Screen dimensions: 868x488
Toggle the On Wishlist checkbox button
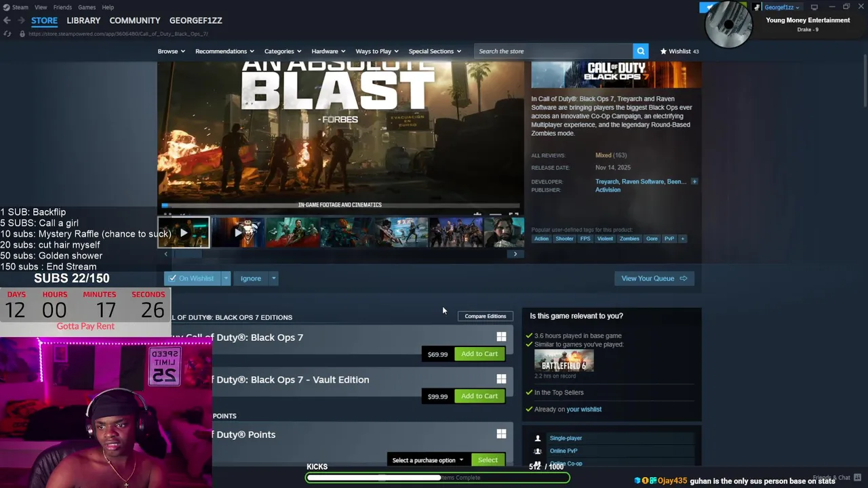192,279
